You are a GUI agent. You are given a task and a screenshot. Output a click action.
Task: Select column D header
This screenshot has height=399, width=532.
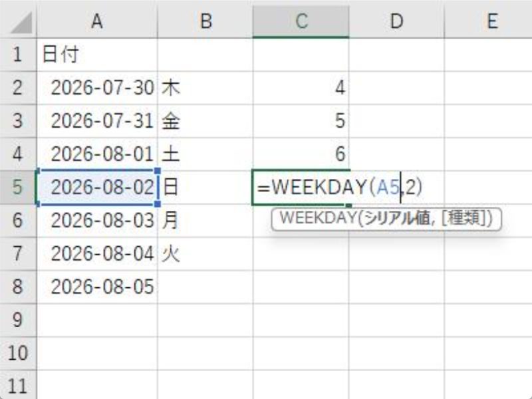coord(396,21)
